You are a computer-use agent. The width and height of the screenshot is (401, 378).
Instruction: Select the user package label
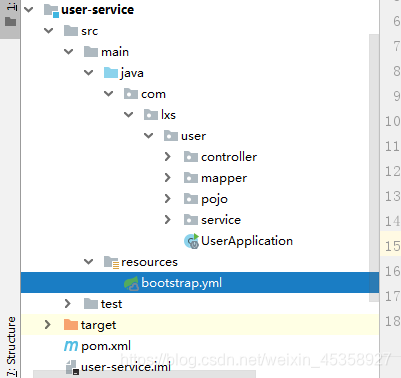click(194, 136)
